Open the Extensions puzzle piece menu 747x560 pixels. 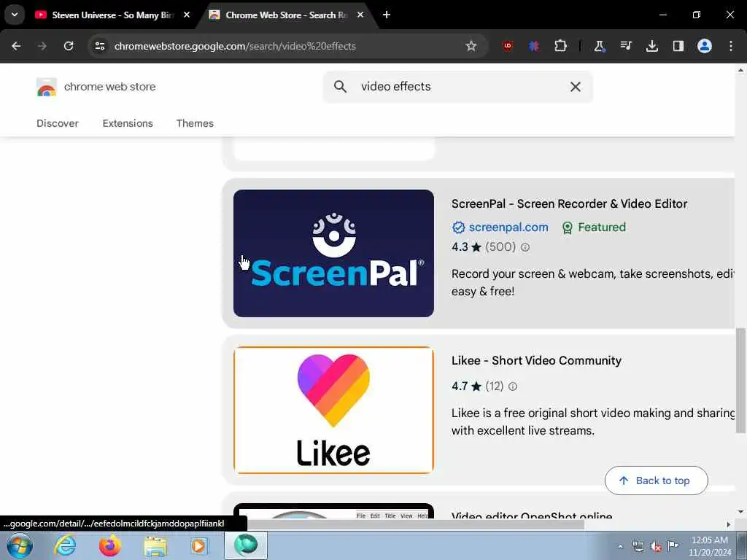[x=560, y=46]
